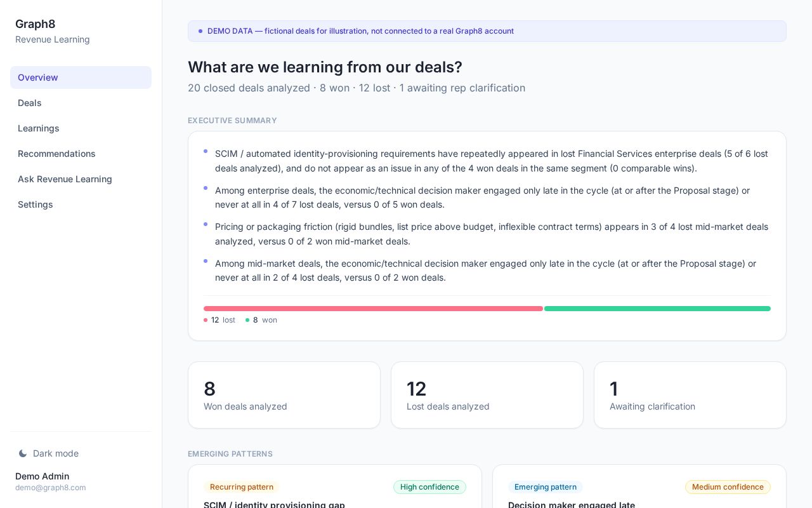The height and width of the screenshot is (508, 812).
Task: Open the Awaiting clarification card
Action: [x=690, y=395]
